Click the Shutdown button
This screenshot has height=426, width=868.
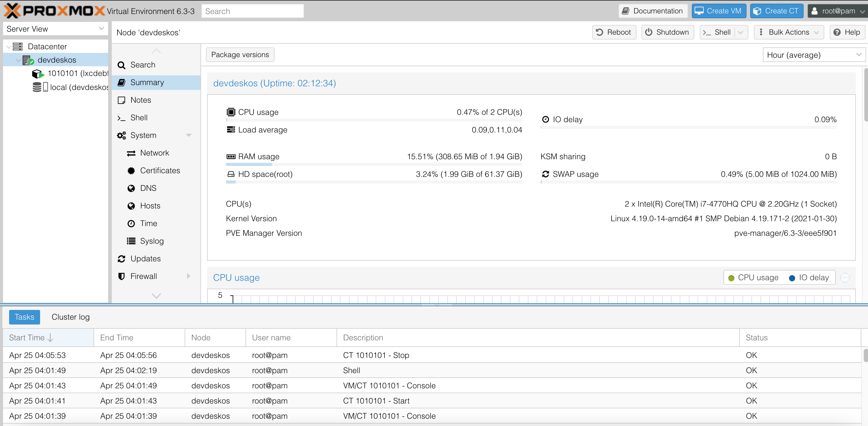pos(668,32)
